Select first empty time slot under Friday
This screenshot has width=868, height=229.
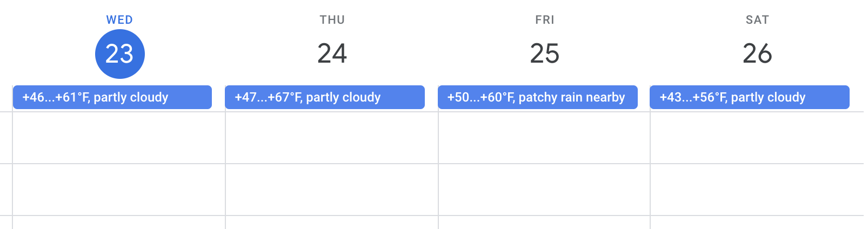tap(544, 138)
